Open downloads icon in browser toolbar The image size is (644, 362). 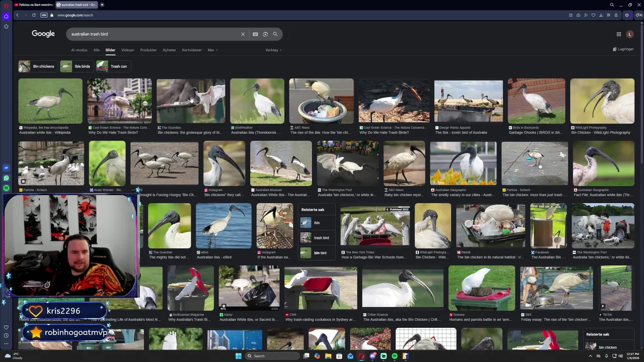601,15
